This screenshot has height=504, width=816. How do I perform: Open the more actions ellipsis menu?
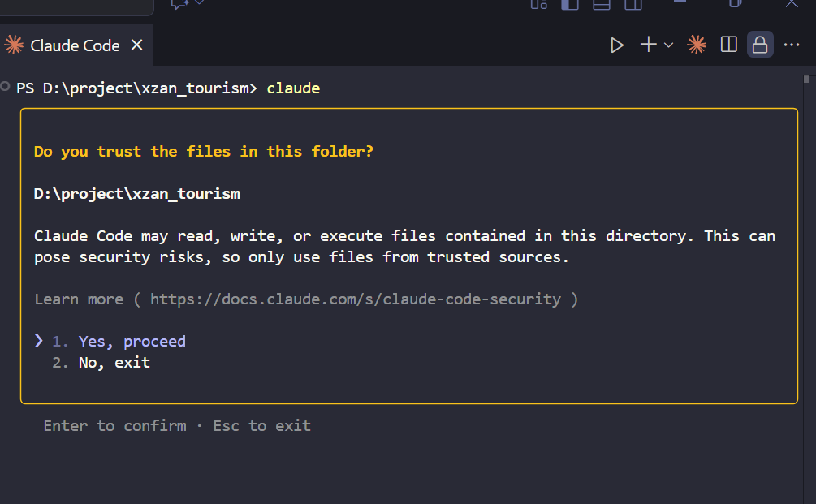792,45
